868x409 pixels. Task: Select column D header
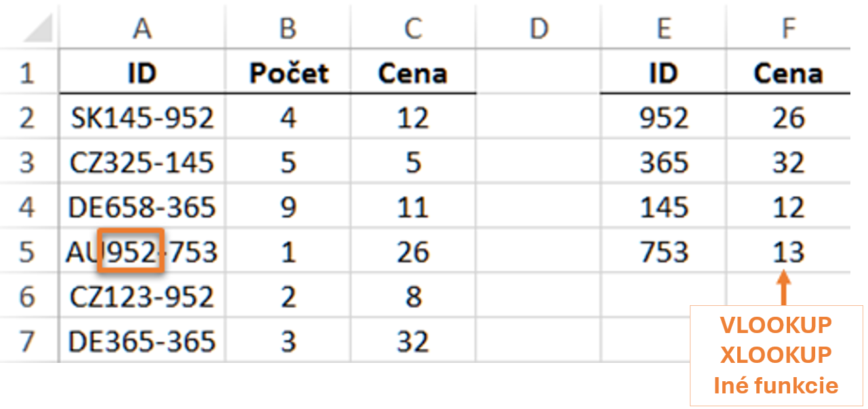pyautogui.click(x=538, y=28)
